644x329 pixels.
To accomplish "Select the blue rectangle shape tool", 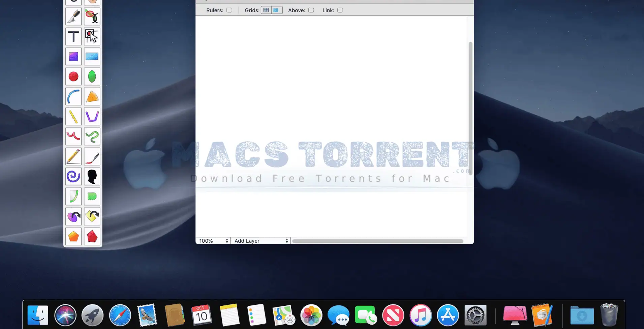I will 92,56.
